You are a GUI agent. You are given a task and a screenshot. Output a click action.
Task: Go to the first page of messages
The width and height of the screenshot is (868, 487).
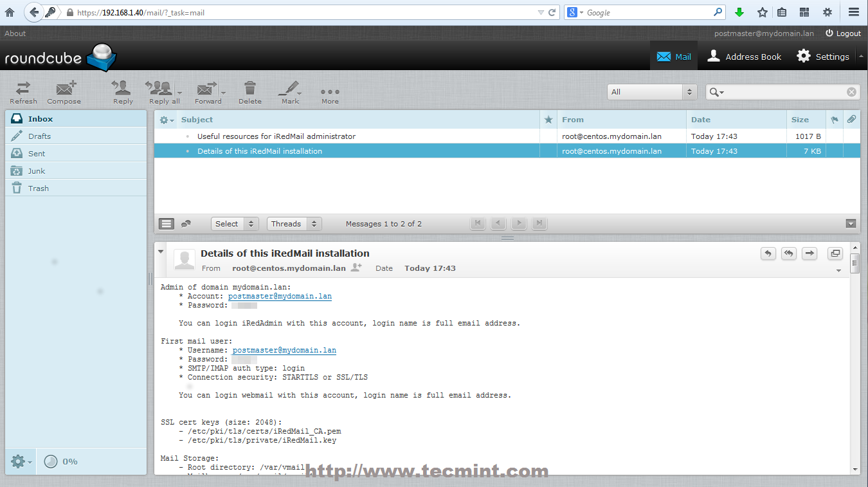pos(478,223)
